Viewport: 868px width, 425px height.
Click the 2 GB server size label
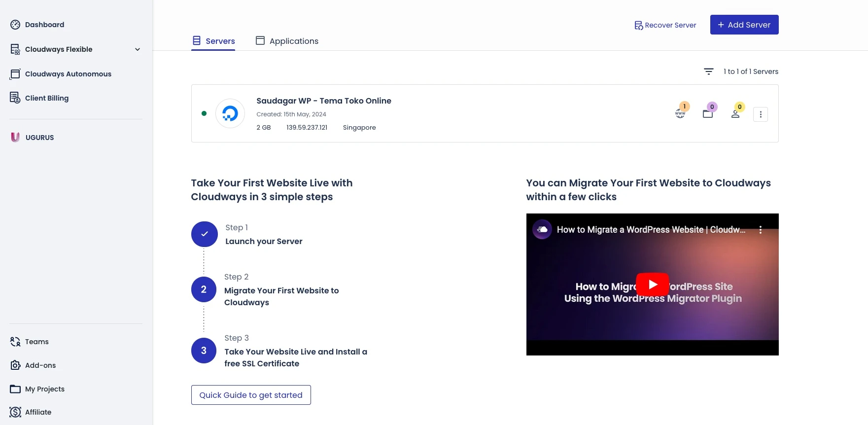(x=264, y=127)
